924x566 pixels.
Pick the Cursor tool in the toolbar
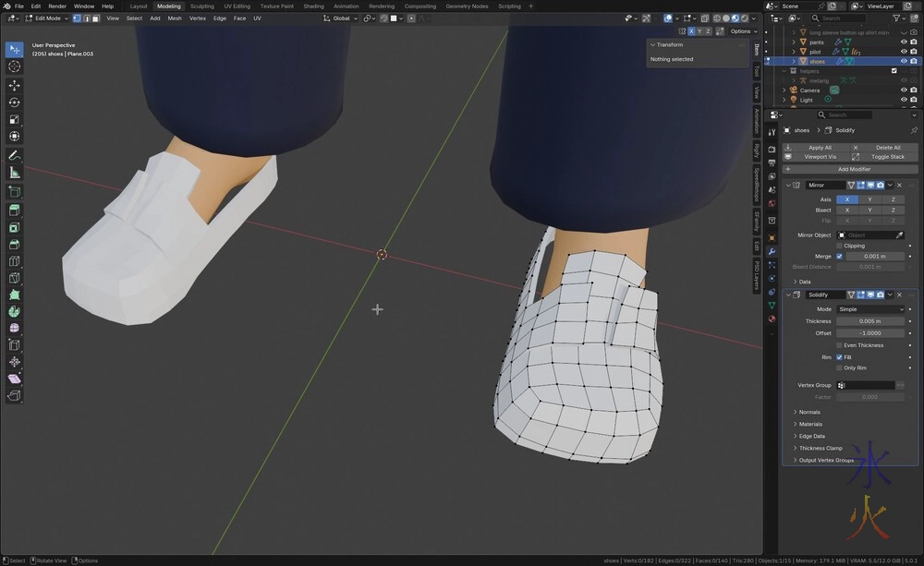pos(15,66)
